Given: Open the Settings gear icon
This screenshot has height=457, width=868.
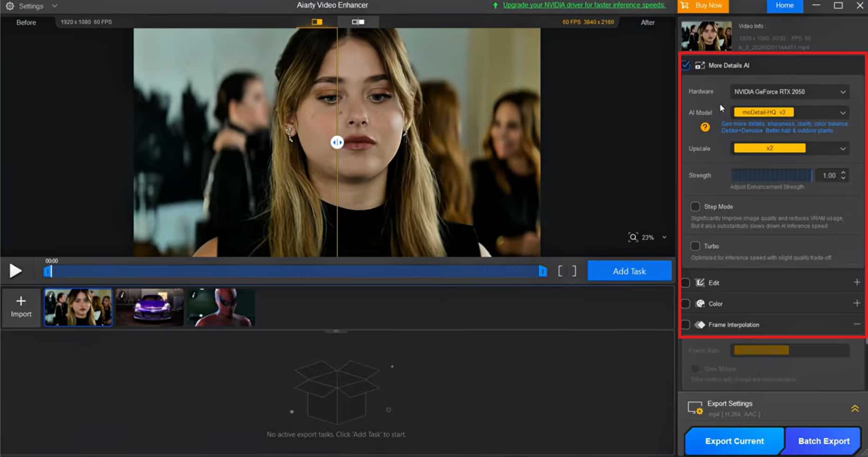Looking at the screenshot, I should (9, 6).
